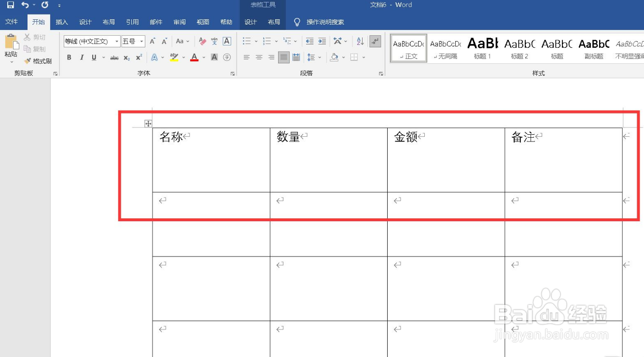Viewport: 644px width, 357px height.
Task: Click the 复制 (Copy) button
Action: [35, 49]
